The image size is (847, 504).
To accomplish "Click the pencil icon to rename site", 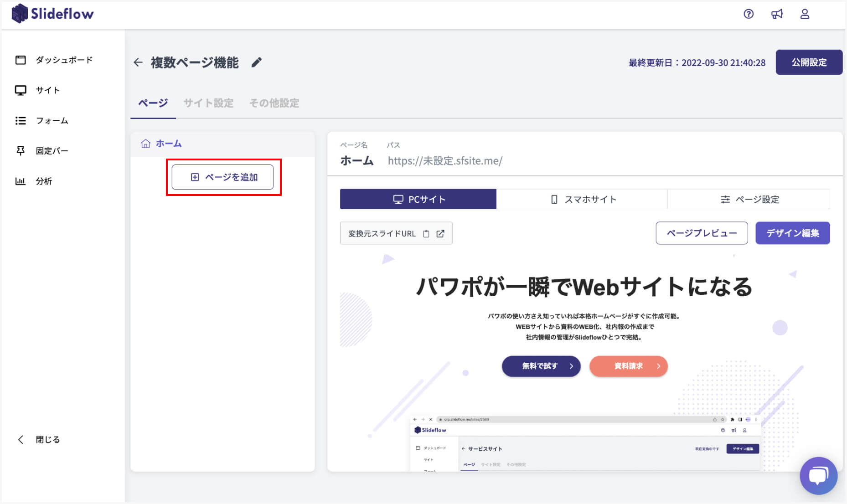I will (257, 62).
